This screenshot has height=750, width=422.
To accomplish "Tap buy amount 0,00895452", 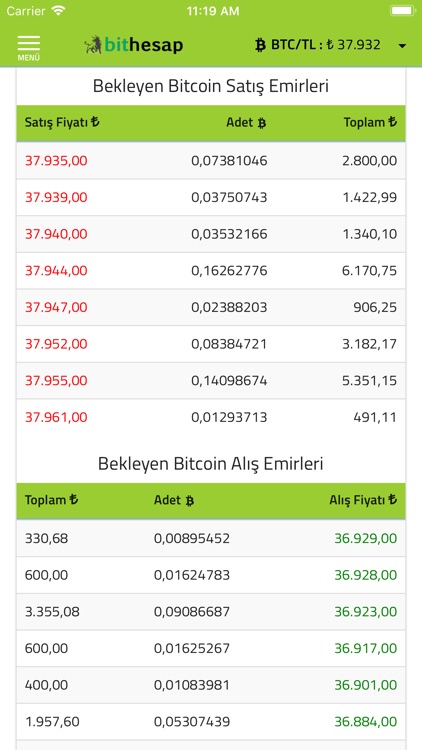I will (x=192, y=539).
